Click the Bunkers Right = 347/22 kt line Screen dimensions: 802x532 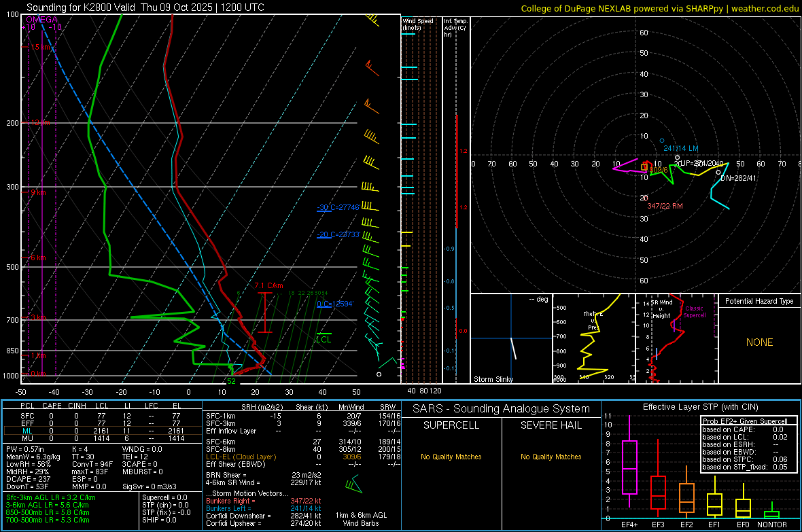tap(264, 501)
